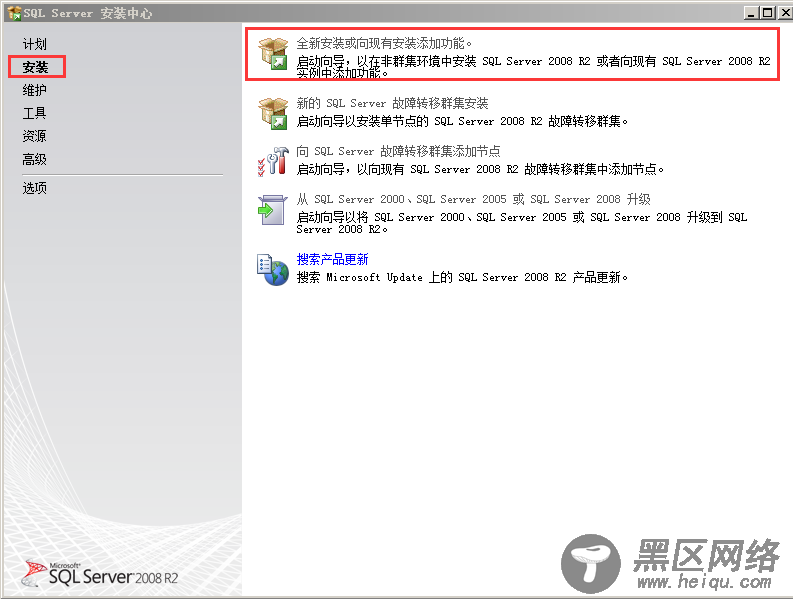This screenshot has width=793, height=599.
Task: Go to the 工具 sidebar section
Action: click(34, 113)
